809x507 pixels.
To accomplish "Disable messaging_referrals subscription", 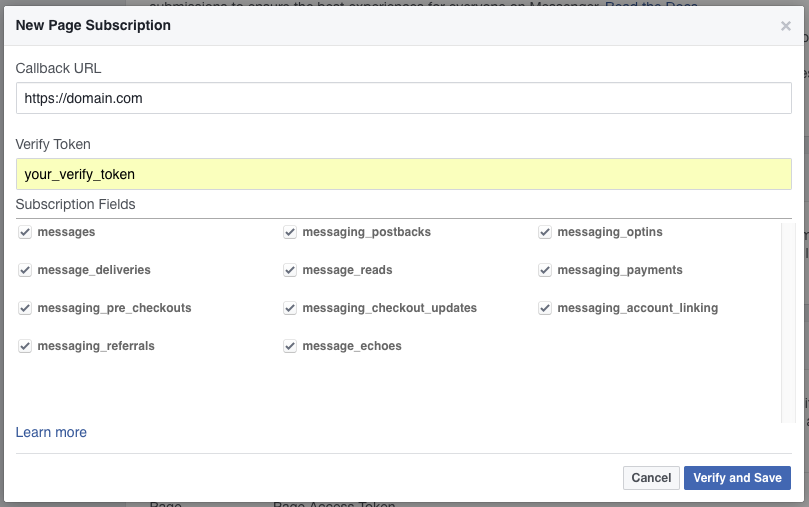I will (x=25, y=346).
